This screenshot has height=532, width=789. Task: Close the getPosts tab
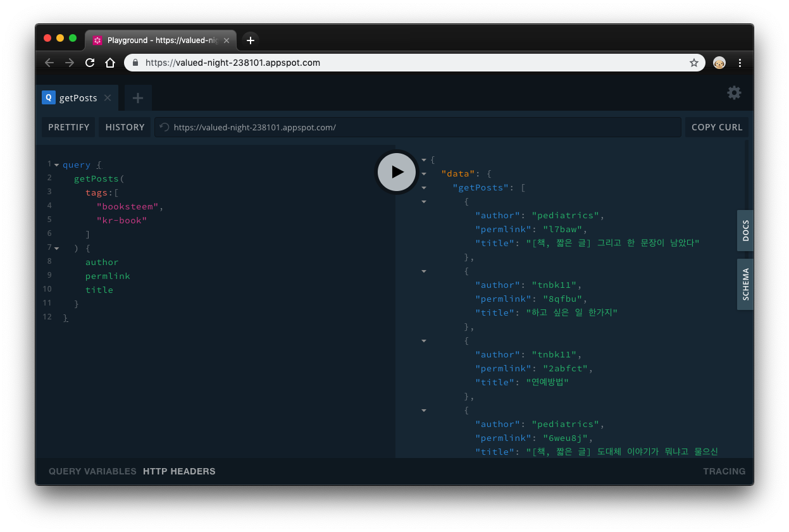pyautogui.click(x=108, y=98)
